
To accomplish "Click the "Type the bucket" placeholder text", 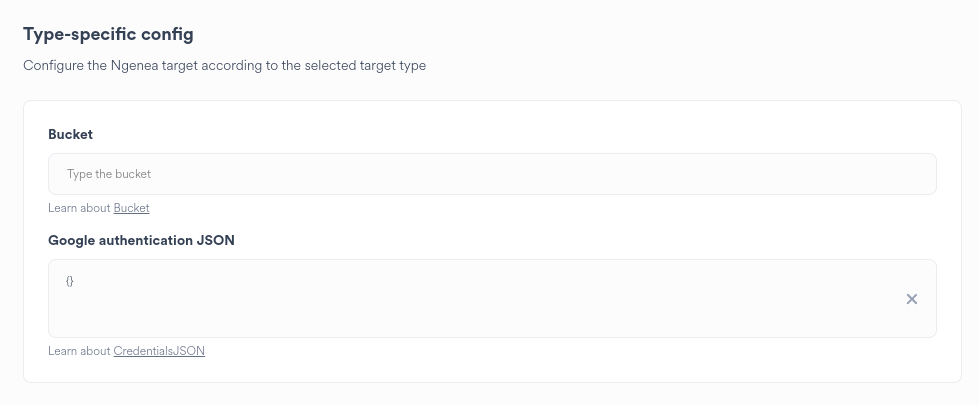I will pyautogui.click(x=109, y=174).
